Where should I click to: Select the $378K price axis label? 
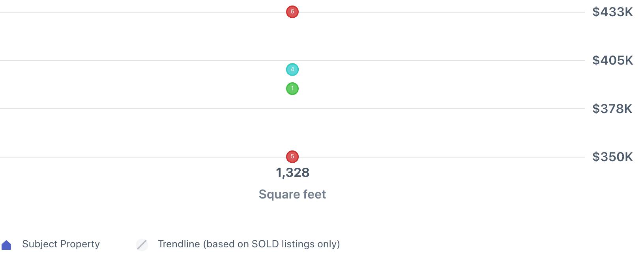coord(612,109)
